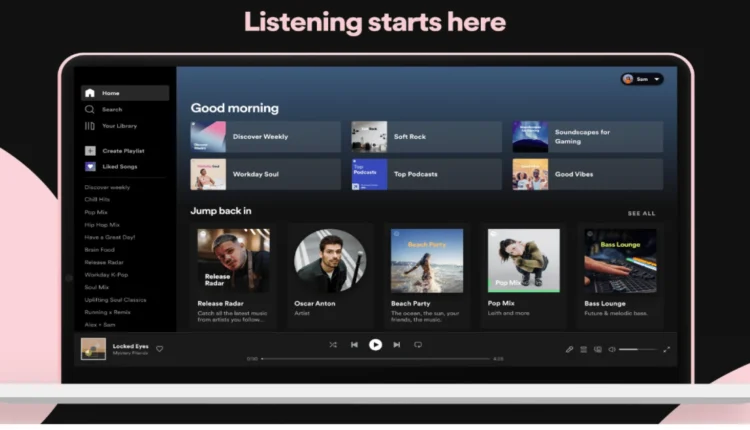Open the Pop Mix card
The width and height of the screenshot is (750, 430).
[523, 276]
